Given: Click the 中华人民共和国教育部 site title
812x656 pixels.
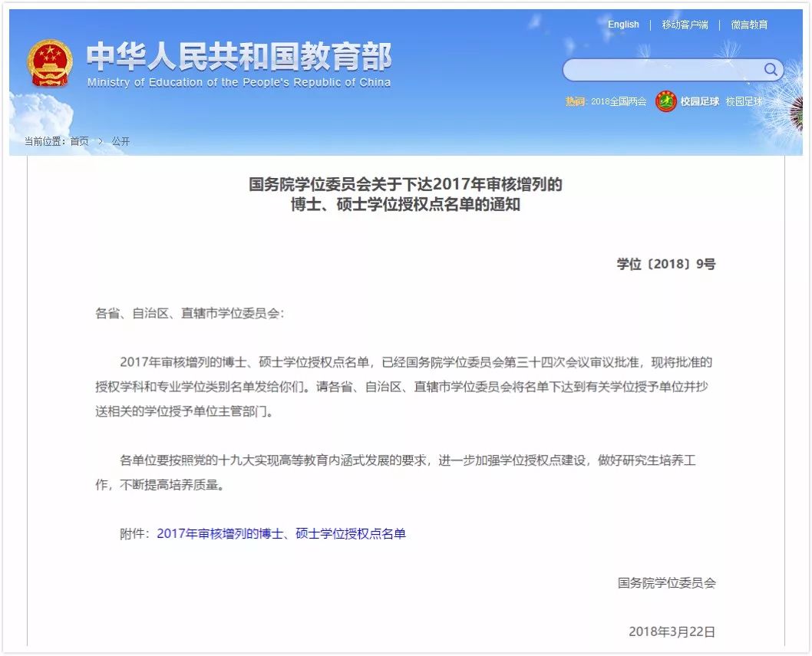Looking at the screenshot, I should point(239,56).
